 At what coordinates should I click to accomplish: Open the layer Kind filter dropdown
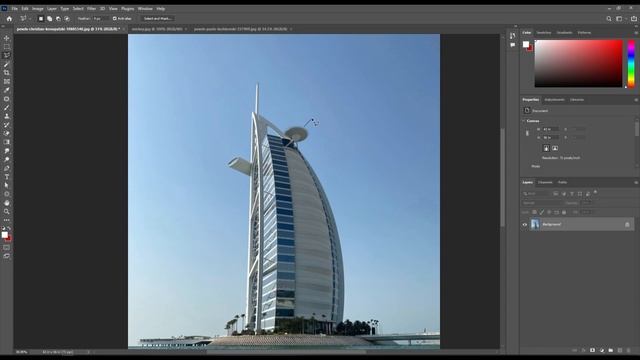(538, 193)
